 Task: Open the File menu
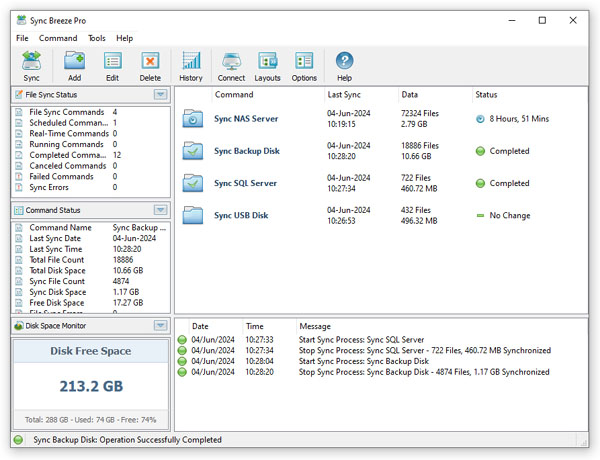[22, 38]
